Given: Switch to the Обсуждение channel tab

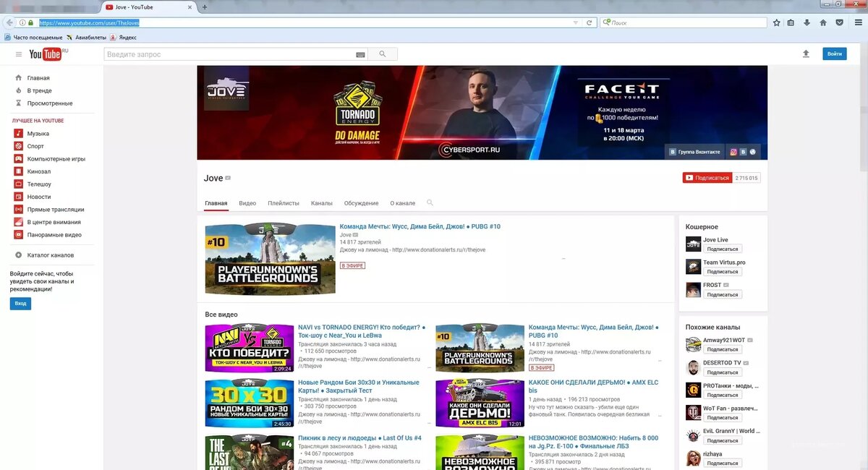Looking at the screenshot, I should click(x=361, y=203).
